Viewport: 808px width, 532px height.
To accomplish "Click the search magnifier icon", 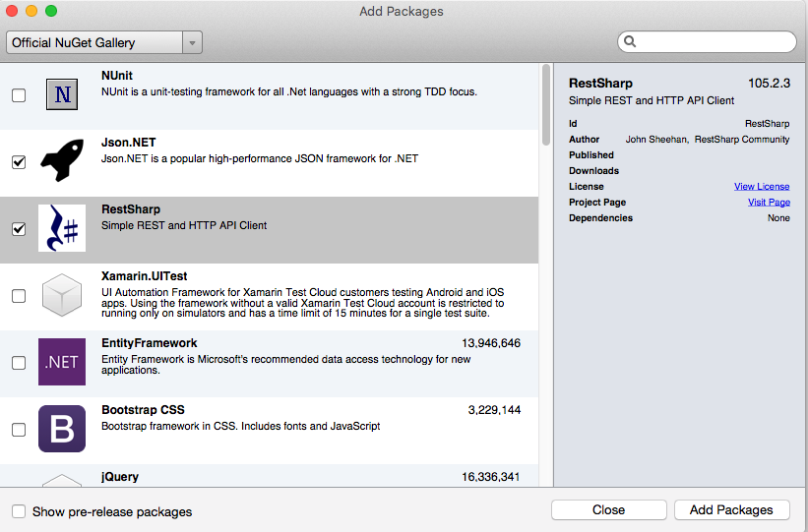I will click(631, 42).
